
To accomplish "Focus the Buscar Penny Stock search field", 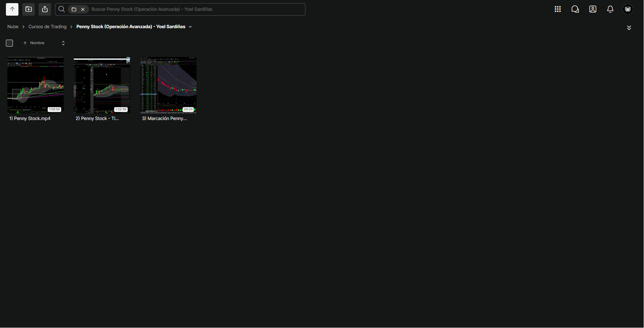I will click(197, 9).
